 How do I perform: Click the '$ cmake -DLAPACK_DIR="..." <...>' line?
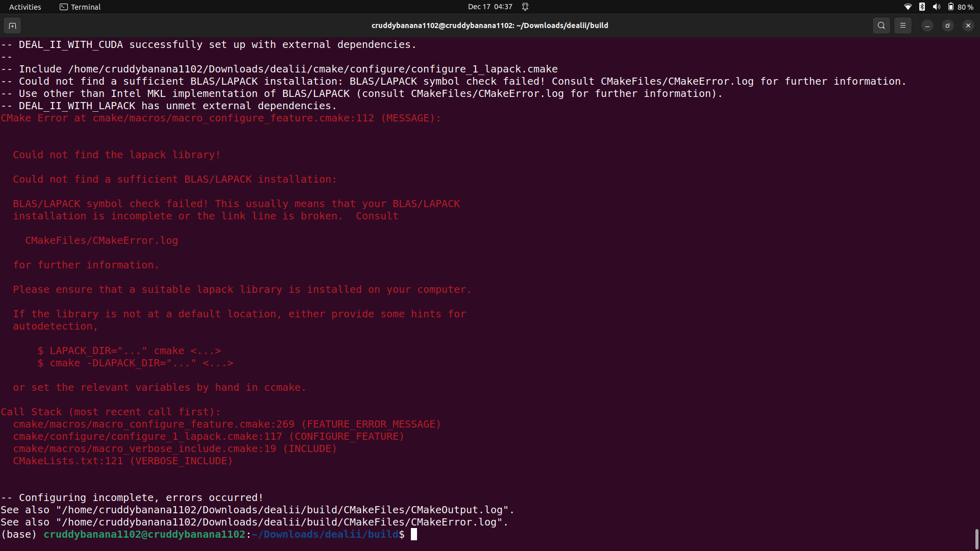click(135, 363)
